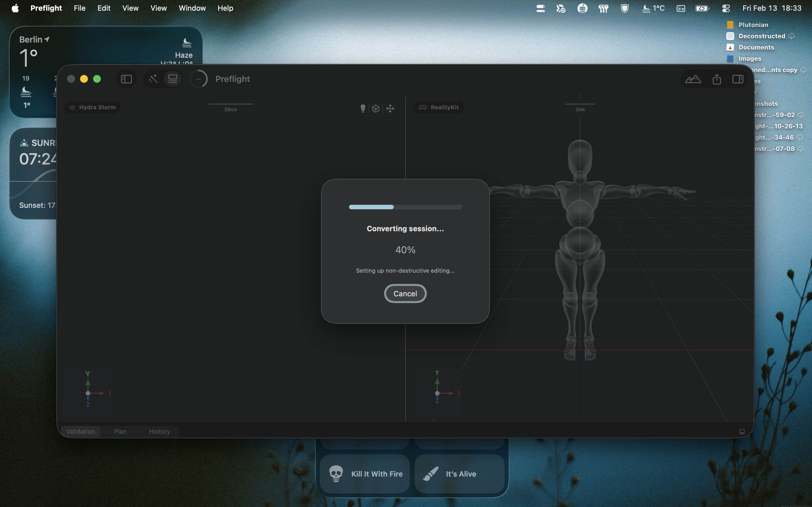Click the circular progress indicator beside Preflight title
Viewport: 812px width, 507px height.
point(199,79)
